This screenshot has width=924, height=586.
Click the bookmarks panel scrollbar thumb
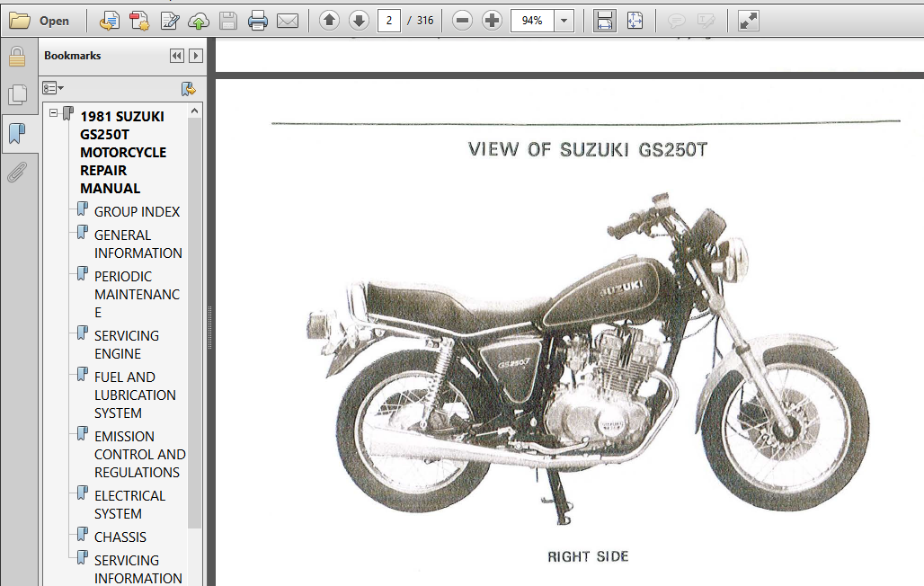point(195,323)
